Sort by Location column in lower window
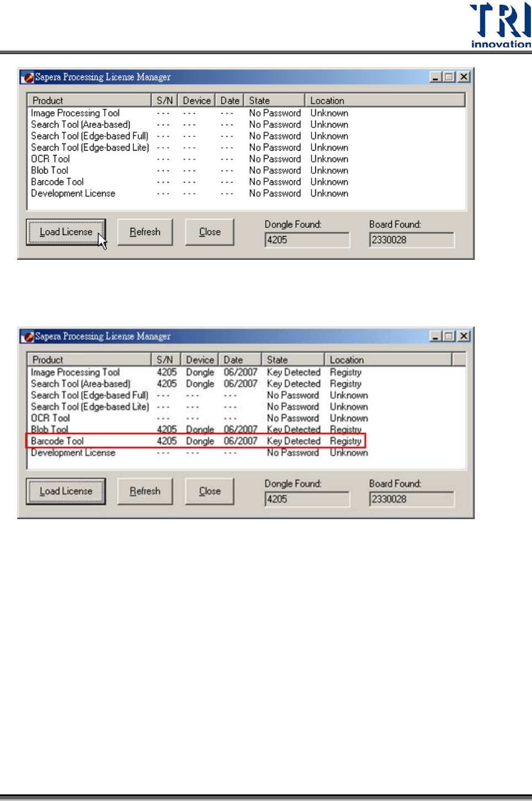This screenshot has width=532, height=801. pos(388,360)
